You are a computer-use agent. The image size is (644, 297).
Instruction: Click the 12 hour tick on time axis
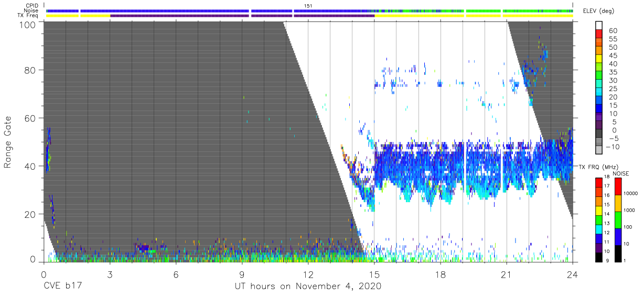308,274
